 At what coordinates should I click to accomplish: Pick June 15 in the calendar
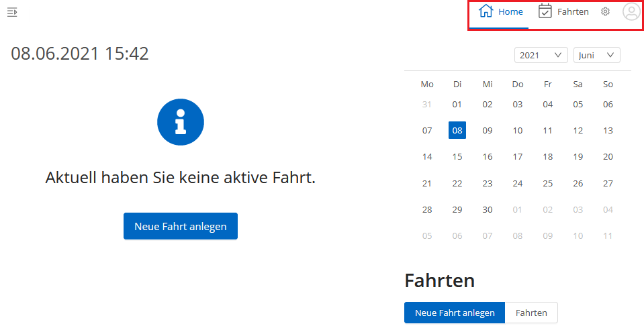coord(457,157)
